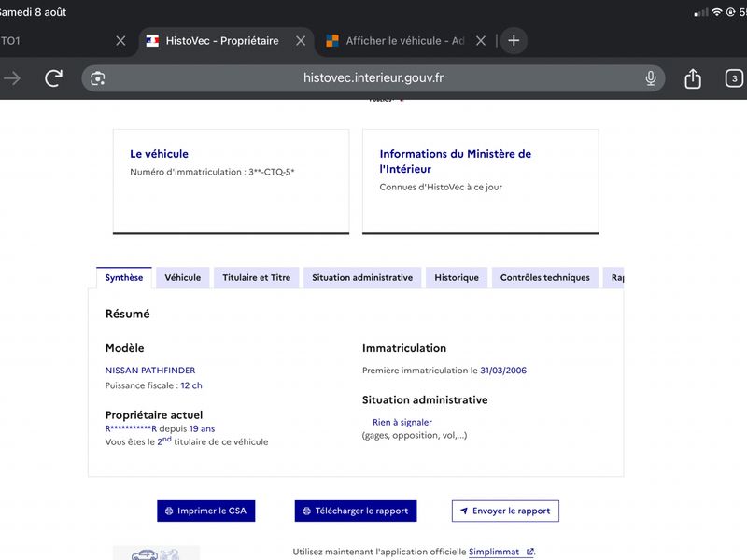Click the Imprimer le CSA button
747x560 pixels.
pyautogui.click(x=206, y=511)
